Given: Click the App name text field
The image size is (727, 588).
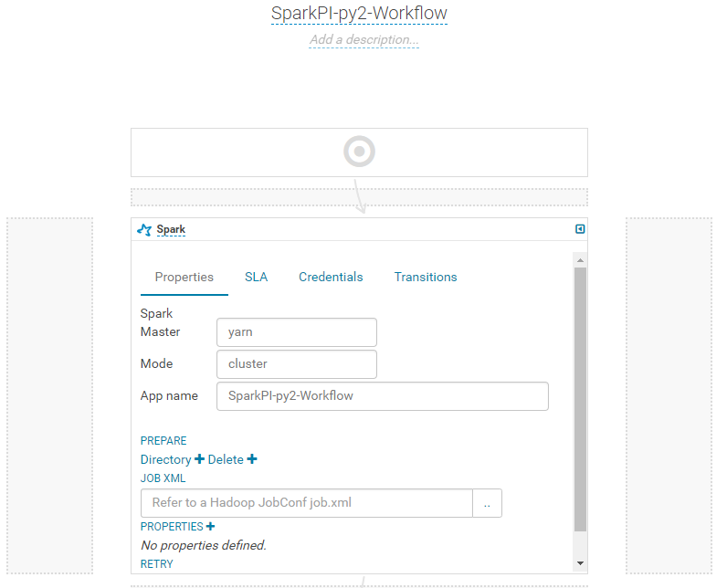Looking at the screenshot, I should tap(383, 396).
